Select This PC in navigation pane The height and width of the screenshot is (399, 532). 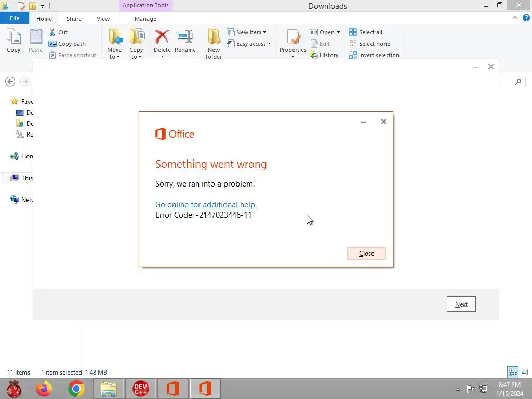point(21,178)
